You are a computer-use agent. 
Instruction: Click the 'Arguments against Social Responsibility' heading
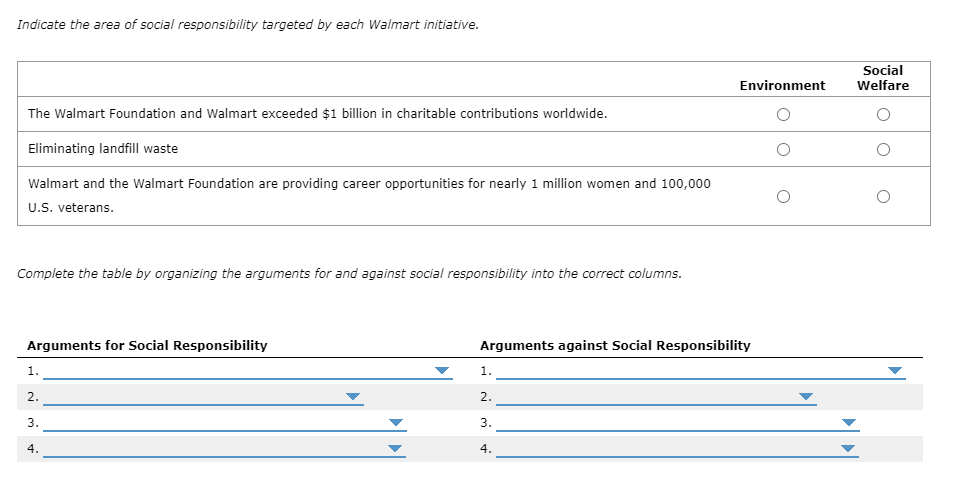click(615, 346)
